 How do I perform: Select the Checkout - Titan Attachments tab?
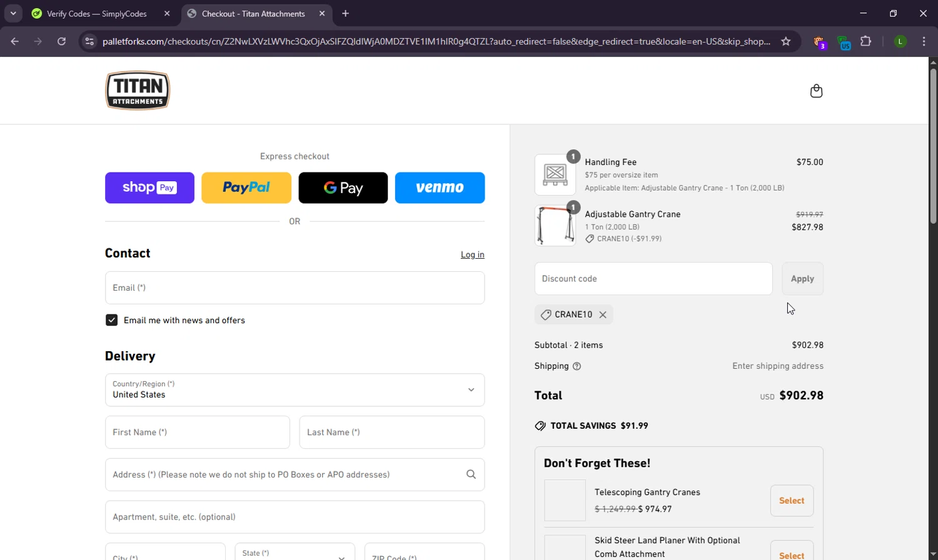253,14
